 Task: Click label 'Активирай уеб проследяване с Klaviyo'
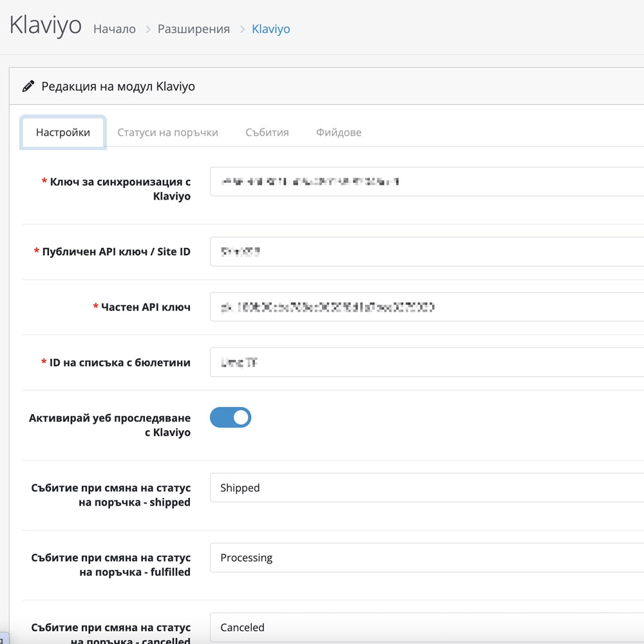point(109,425)
